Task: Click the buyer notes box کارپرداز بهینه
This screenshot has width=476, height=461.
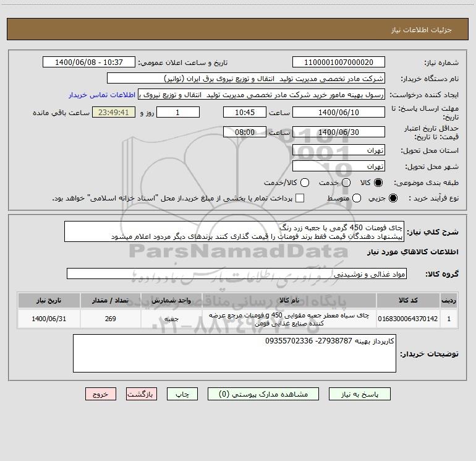Action: (x=234, y=353)
